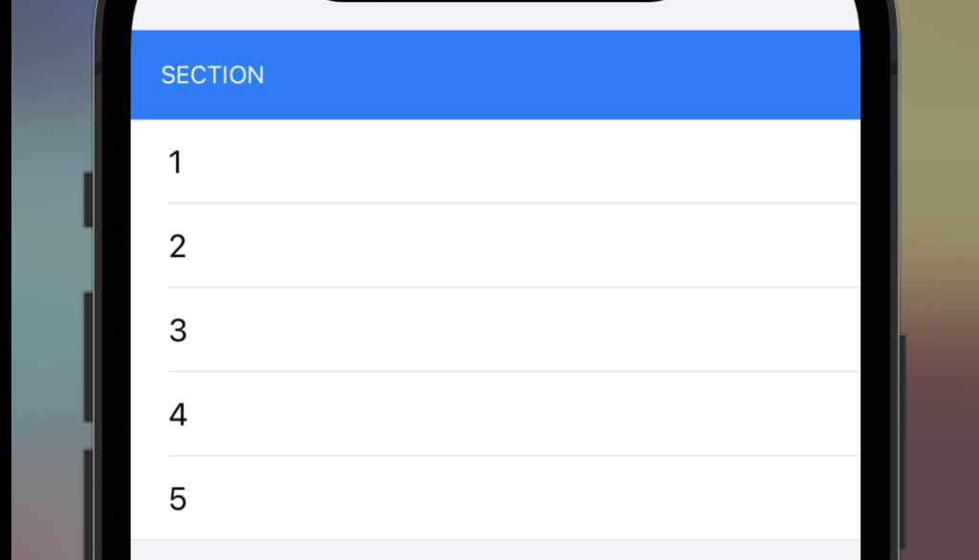Image resolution: width=979 pixels, height=560 pixels.
Task: Tap list row labeled 5
Action: click(x=495, y=498)
